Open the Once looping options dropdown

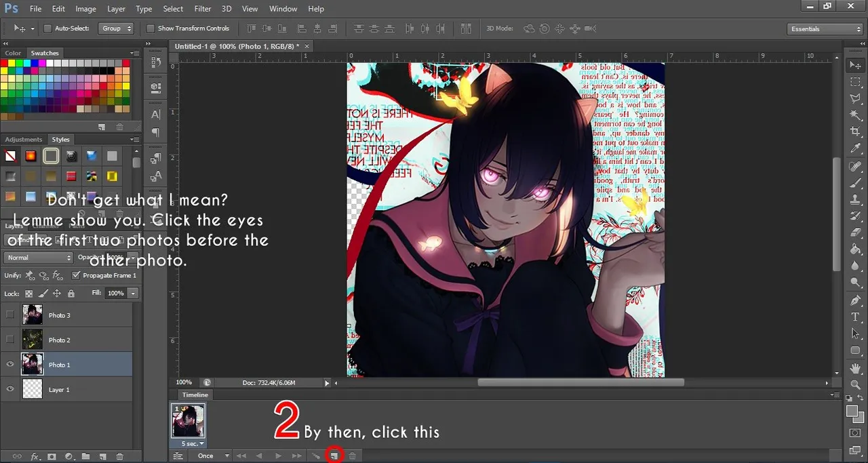click(x=214, y=456)
